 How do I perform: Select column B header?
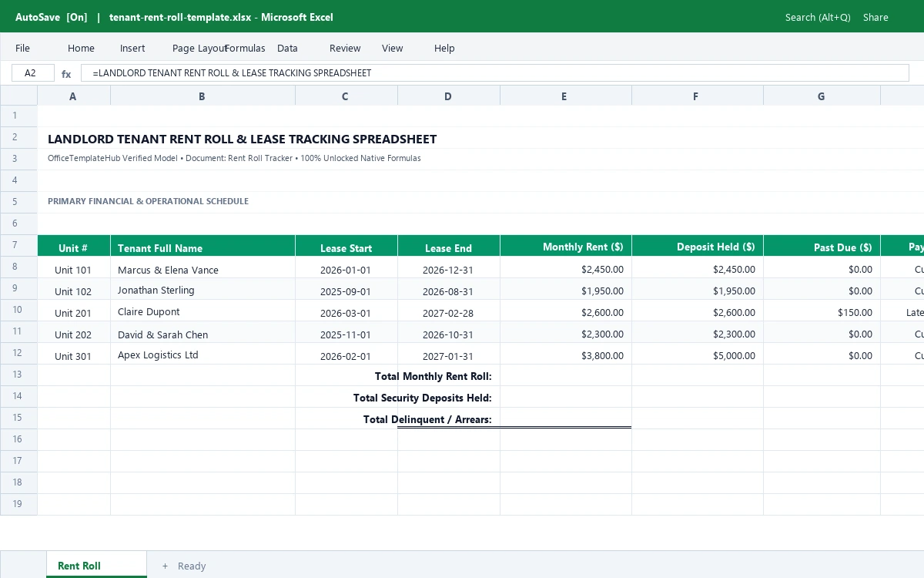coord(203,96)
